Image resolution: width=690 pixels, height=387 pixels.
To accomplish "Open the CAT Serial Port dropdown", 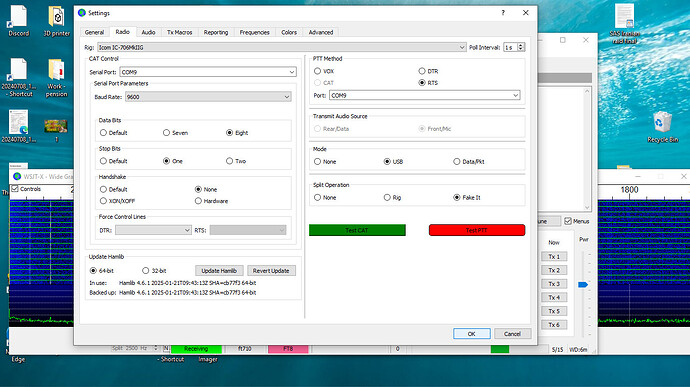I will pyautogui.click(x=208, y=72).
